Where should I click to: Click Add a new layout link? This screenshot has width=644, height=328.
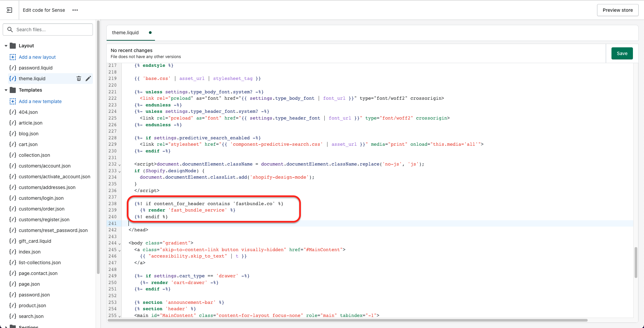[37, 57]
